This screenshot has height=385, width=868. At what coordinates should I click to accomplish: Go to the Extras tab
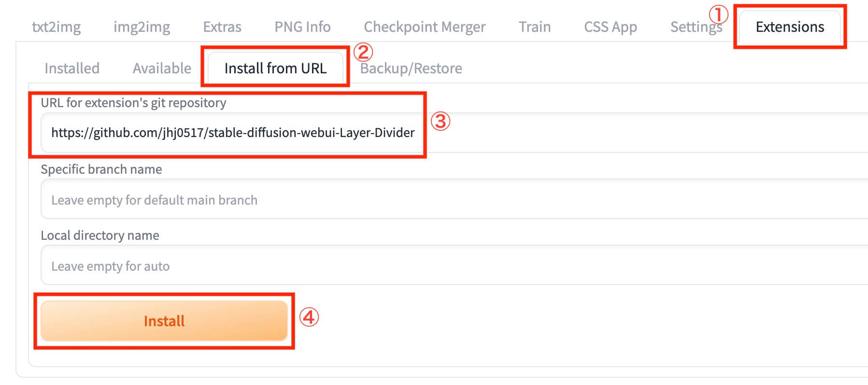click(x=222, y=27)
